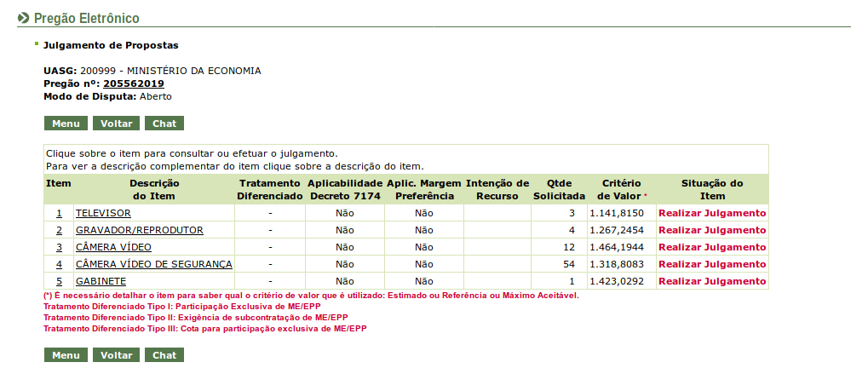Click the bottom Voltar button
This screenshot has height=391, width=868.
point(116,355)
